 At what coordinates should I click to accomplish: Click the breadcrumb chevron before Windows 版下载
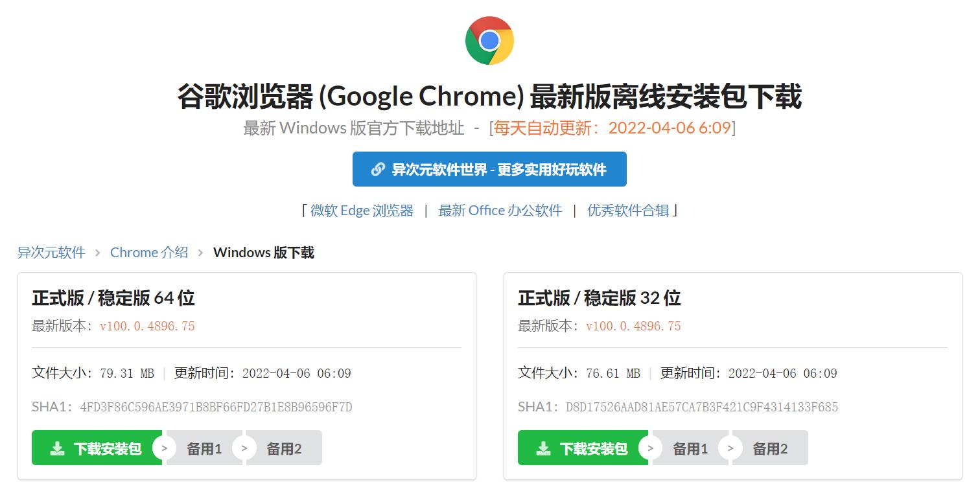(201, 253)
